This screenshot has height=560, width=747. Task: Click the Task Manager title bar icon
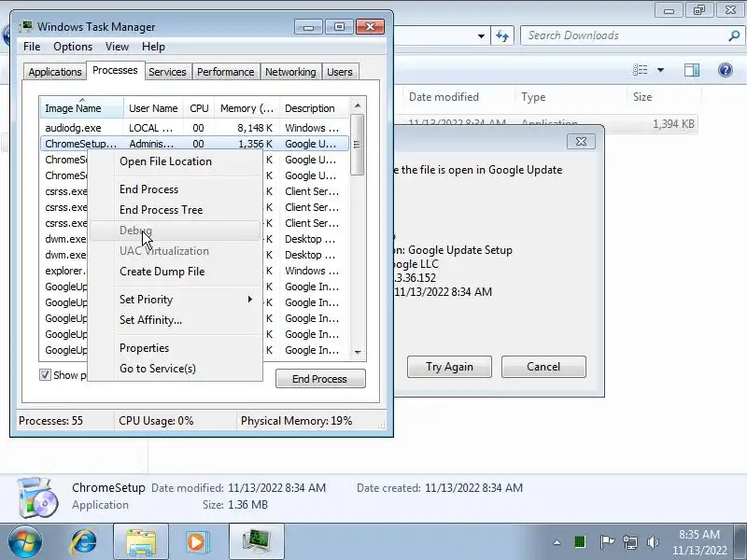[26, 26]
